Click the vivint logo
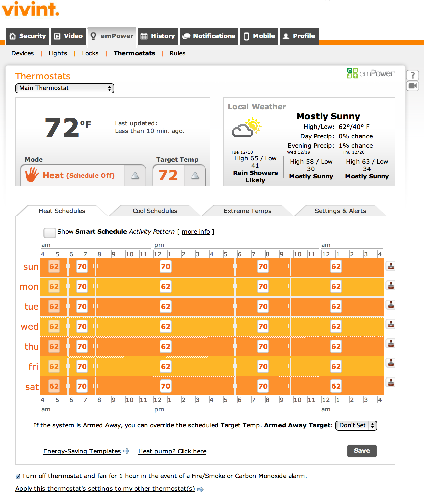 (x=31, y=9)
